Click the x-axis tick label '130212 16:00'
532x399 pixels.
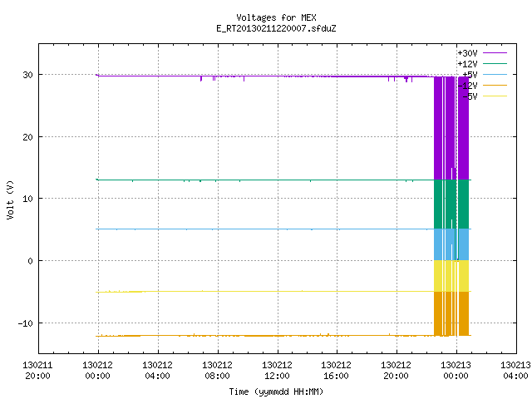336,371
